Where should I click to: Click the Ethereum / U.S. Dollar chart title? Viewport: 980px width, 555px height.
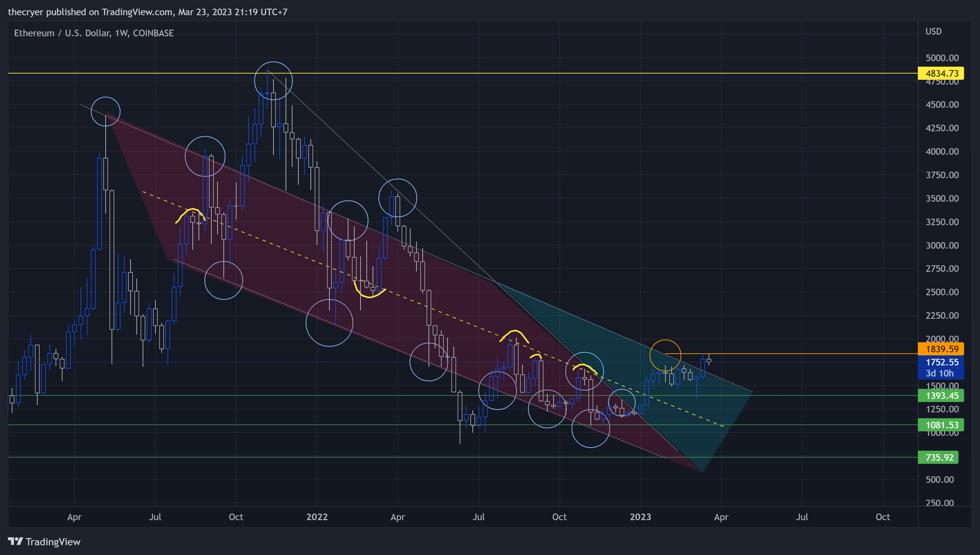coord(94,33)
